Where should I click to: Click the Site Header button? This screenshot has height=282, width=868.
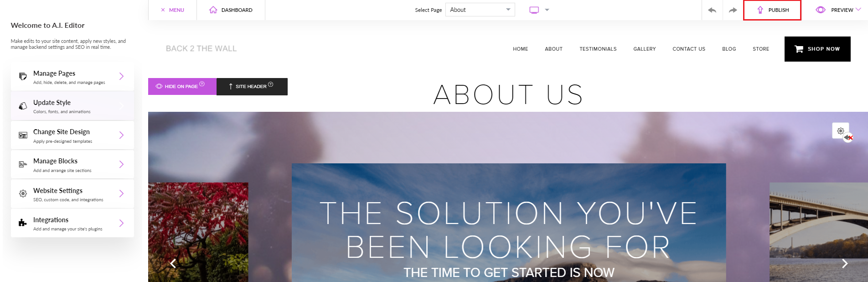(252, 86)
